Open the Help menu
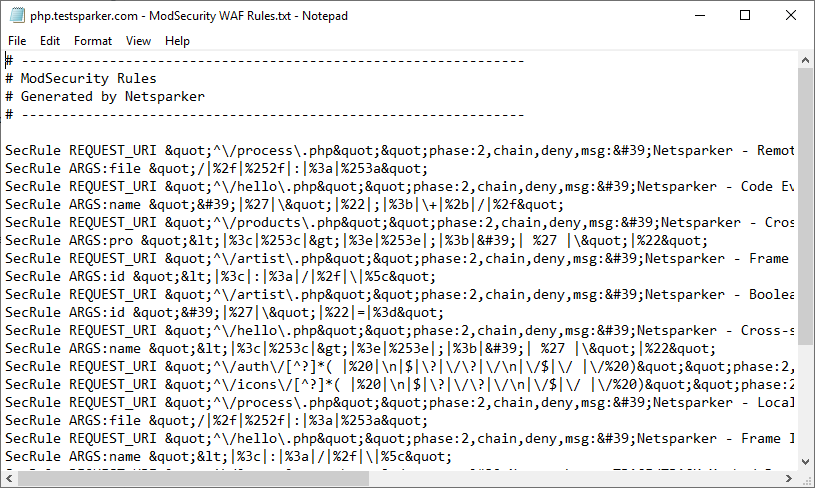 (x=177, y=41)
